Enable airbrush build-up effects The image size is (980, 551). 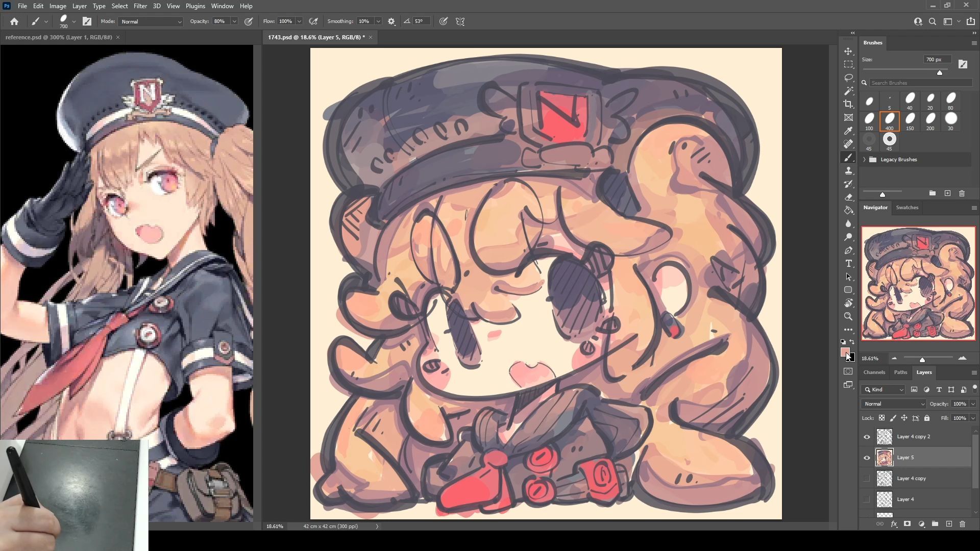313,21
